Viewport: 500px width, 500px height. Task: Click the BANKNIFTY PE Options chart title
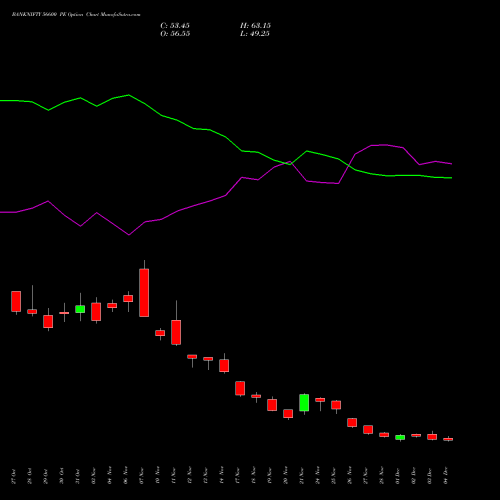(76, 15)
